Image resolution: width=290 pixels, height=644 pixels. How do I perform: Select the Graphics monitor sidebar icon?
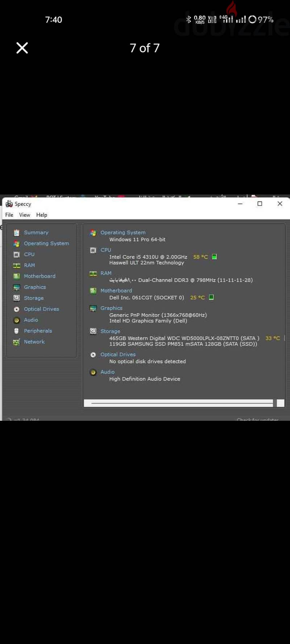click(16, 287)
